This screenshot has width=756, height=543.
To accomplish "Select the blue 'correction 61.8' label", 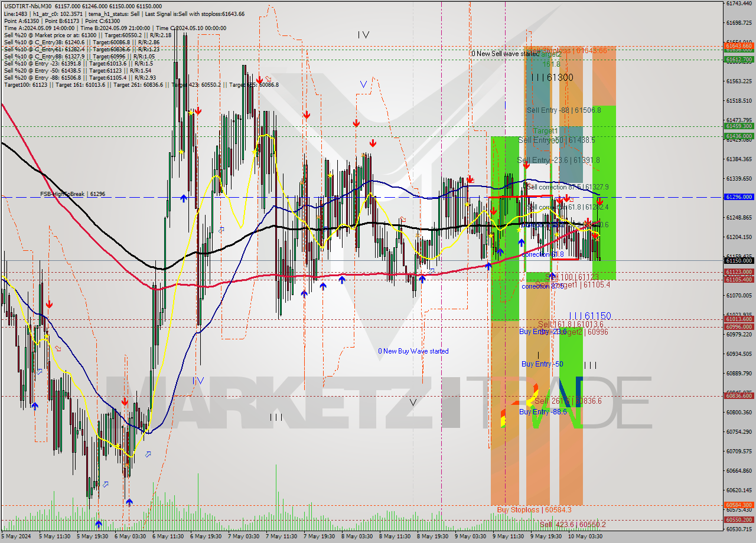I will click(x=543, y=254).
